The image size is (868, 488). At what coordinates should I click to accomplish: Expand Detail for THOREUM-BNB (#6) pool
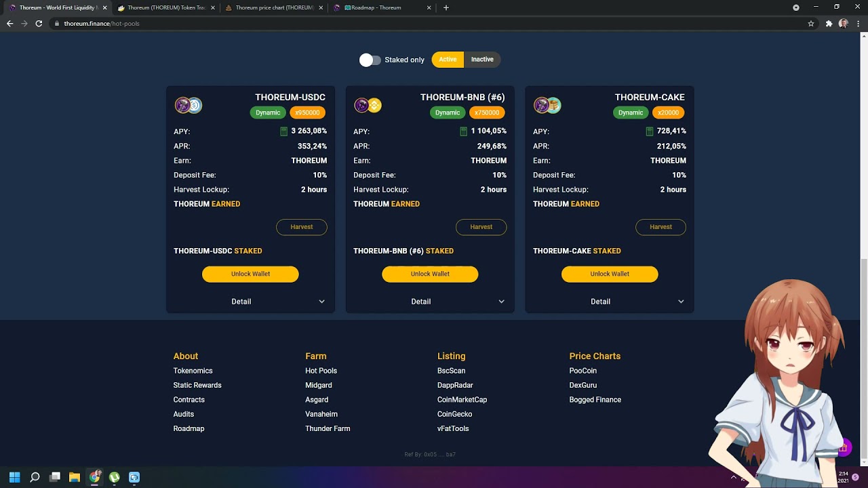pyautogui.click(x=430, y=302)
